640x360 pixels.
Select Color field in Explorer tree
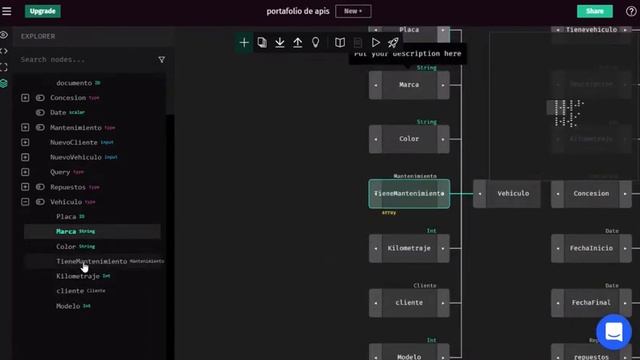click(66, 247)
